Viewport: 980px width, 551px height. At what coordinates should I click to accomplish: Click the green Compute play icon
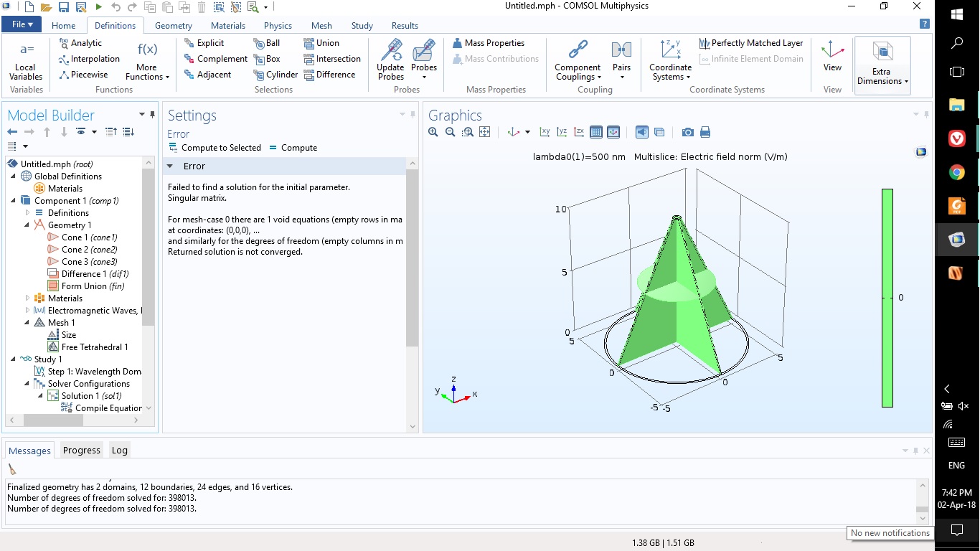point(99,7)
